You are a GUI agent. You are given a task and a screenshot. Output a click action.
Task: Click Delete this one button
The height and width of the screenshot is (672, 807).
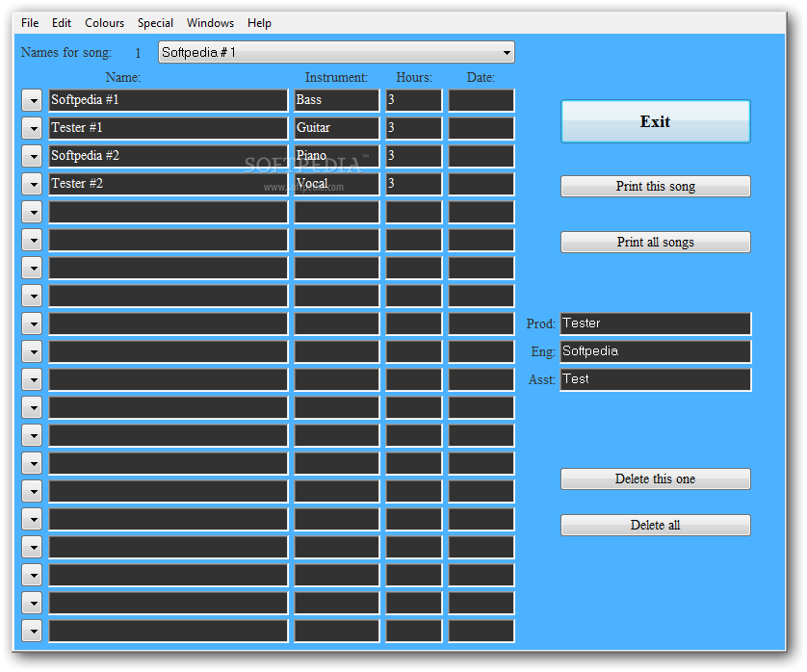tap(655, 479)
